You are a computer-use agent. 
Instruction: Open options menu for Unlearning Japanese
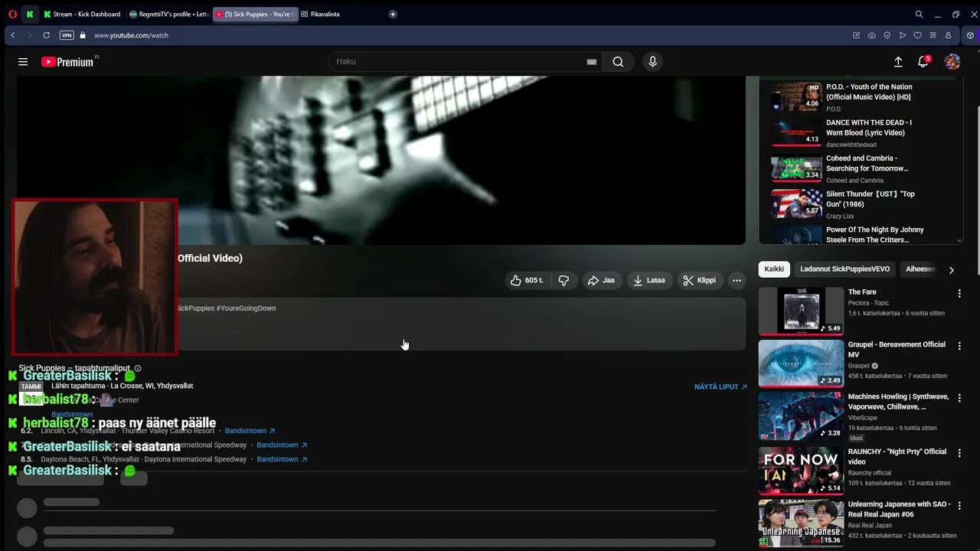point(959,506)
